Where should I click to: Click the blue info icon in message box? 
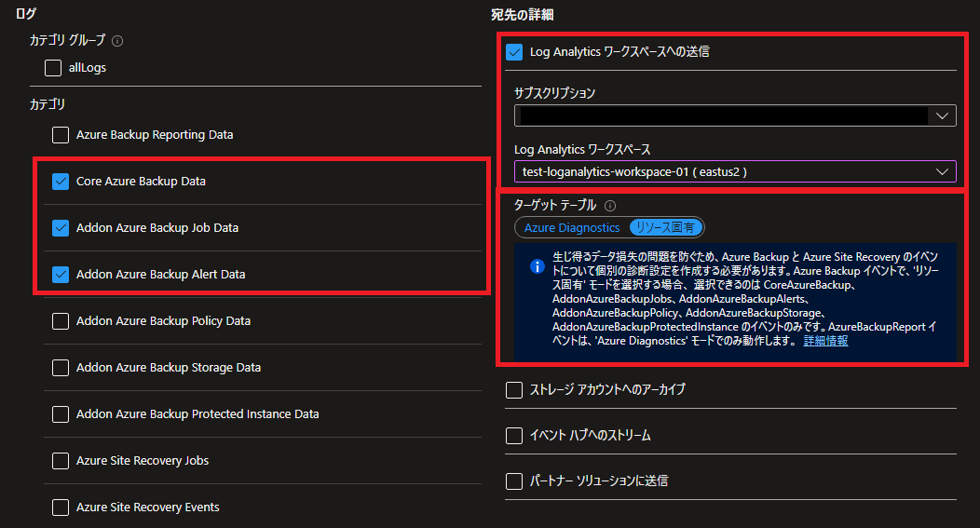[x=537, y=266]
